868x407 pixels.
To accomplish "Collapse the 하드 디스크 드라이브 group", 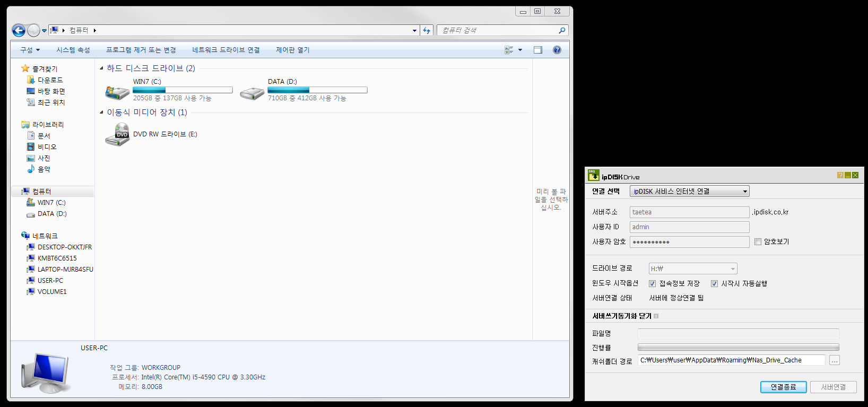I will point(101,68).
